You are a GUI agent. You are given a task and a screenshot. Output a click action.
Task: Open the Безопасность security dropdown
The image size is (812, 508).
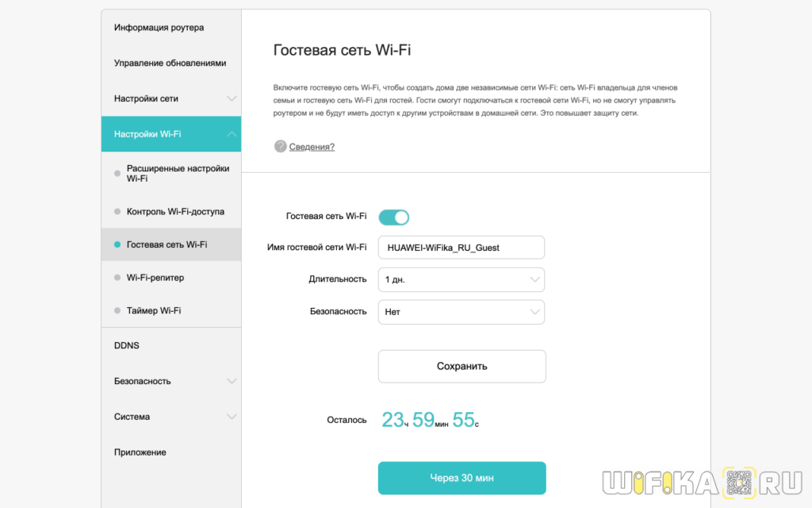461,312
